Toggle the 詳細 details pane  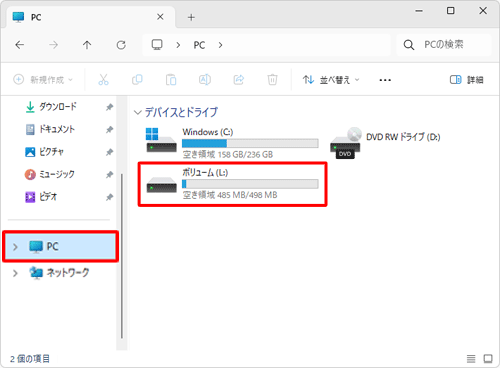click(467, 80)
